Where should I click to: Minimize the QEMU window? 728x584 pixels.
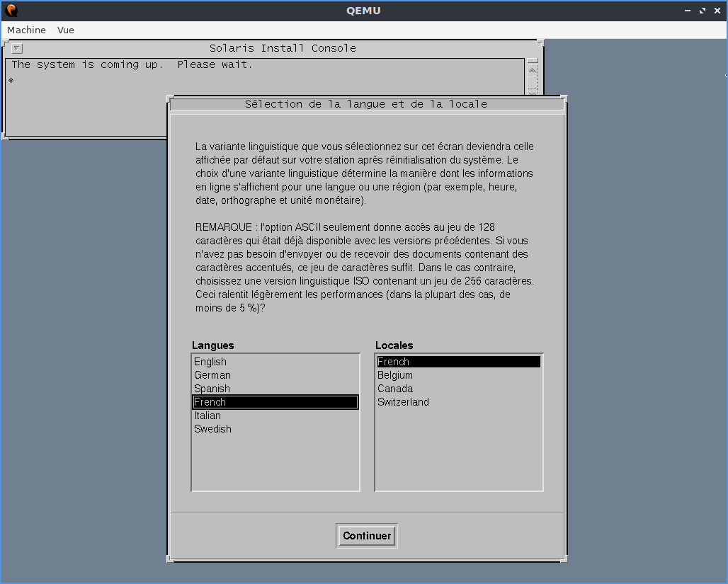point(688,11)
